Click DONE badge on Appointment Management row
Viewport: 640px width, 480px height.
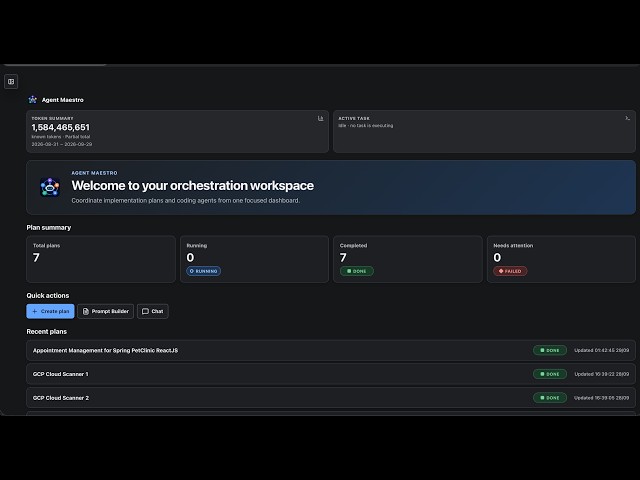[550, 350]
